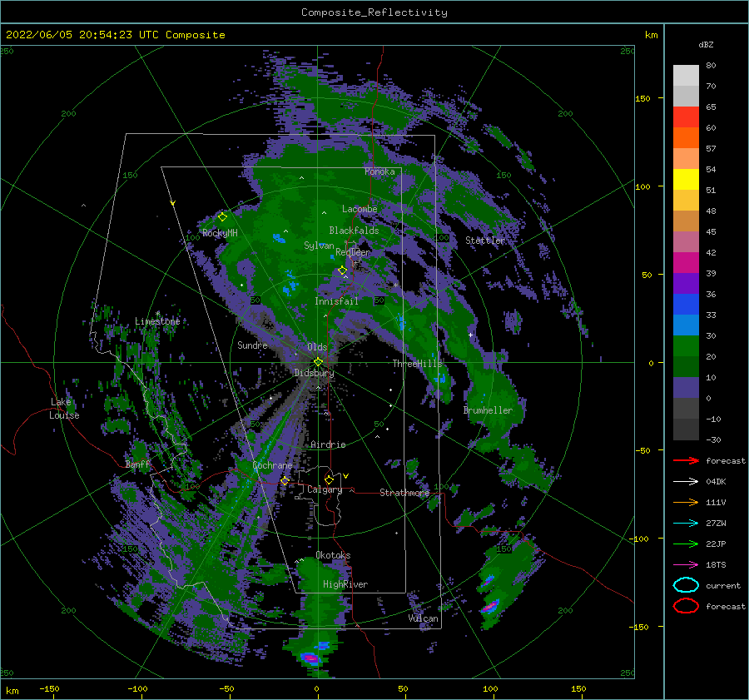The width and height of the screenshot is (749, 700).
Task: Click the forecast label beside red arrow
Action: tap(726, 460)
